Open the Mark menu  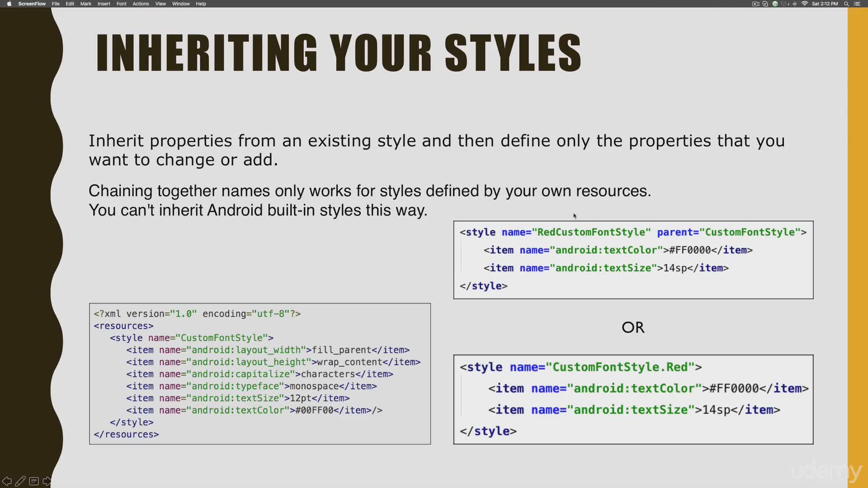click(x=85, y=4)
